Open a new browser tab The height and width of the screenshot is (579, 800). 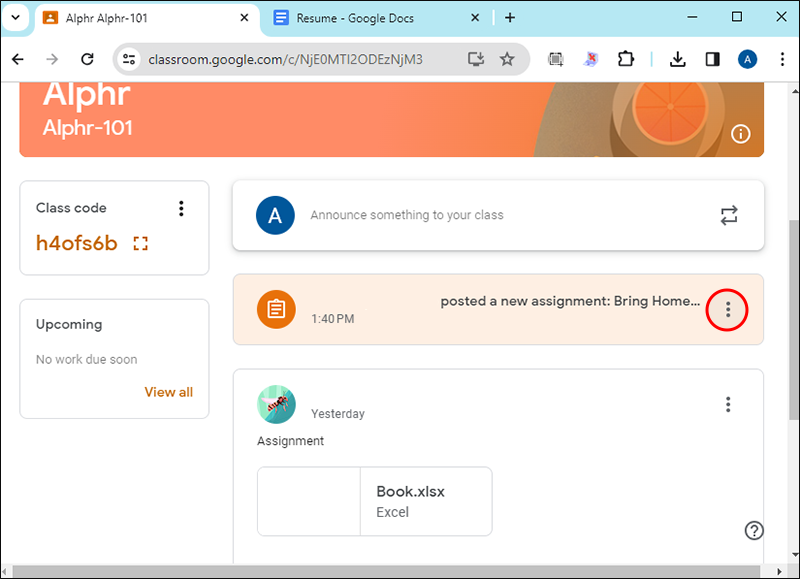510,18
